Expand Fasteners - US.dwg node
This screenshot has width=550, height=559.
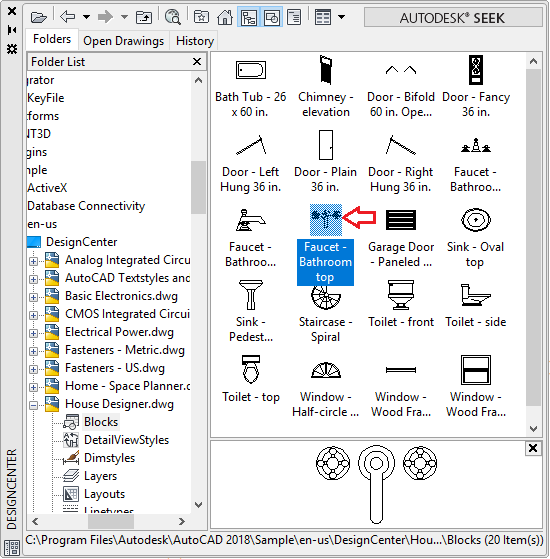click(34, 369)
